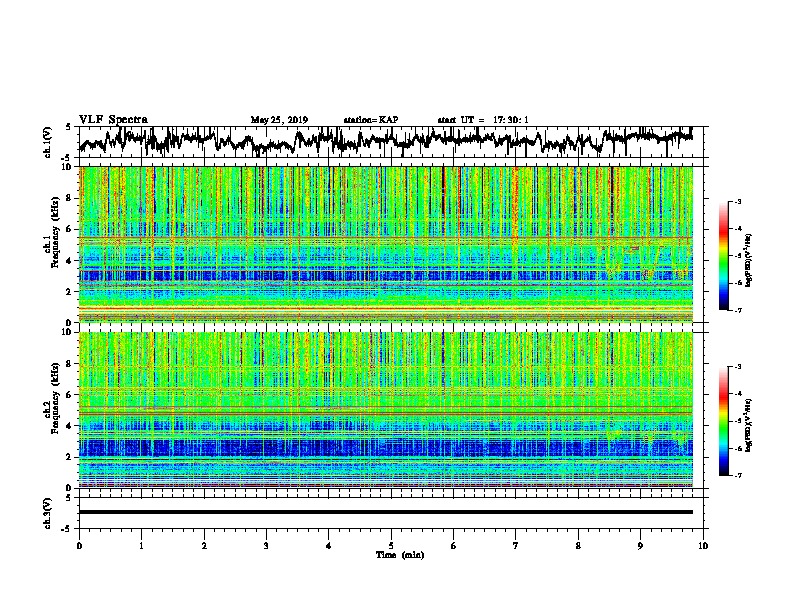This screenshot has height=612, width=792.
Task: Click the time axis tick label '1'
Action: pos(141,545)
